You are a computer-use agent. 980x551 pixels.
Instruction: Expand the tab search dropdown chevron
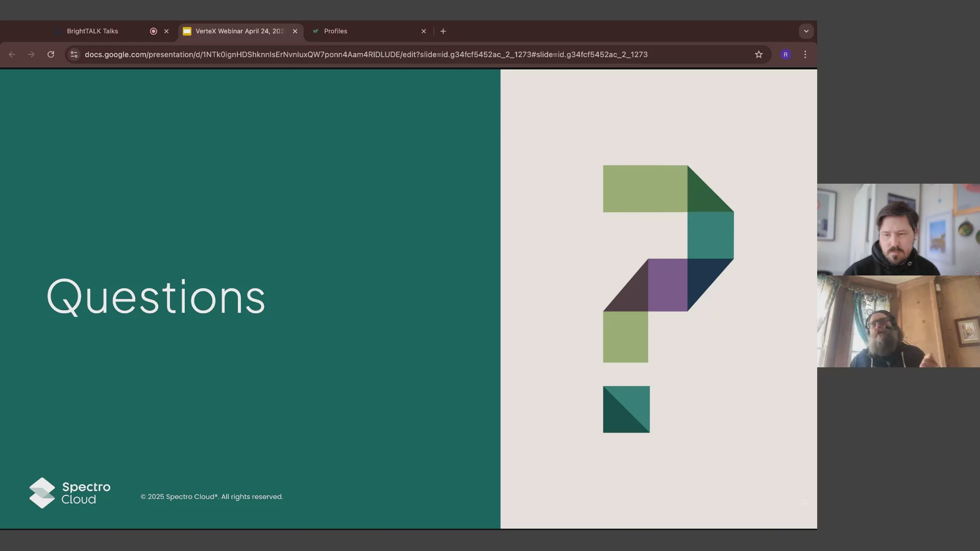pyautogui.click(x=806, y=31)
